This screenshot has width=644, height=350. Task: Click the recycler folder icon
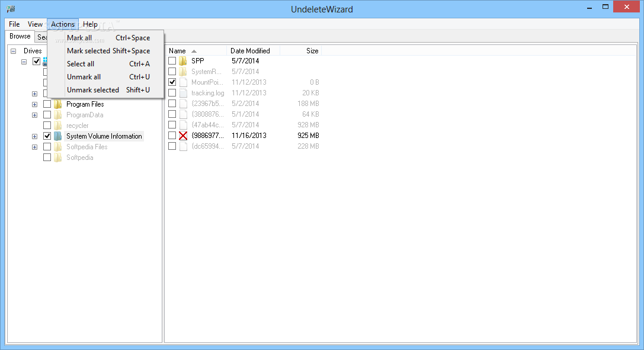(x=58, y=126)
